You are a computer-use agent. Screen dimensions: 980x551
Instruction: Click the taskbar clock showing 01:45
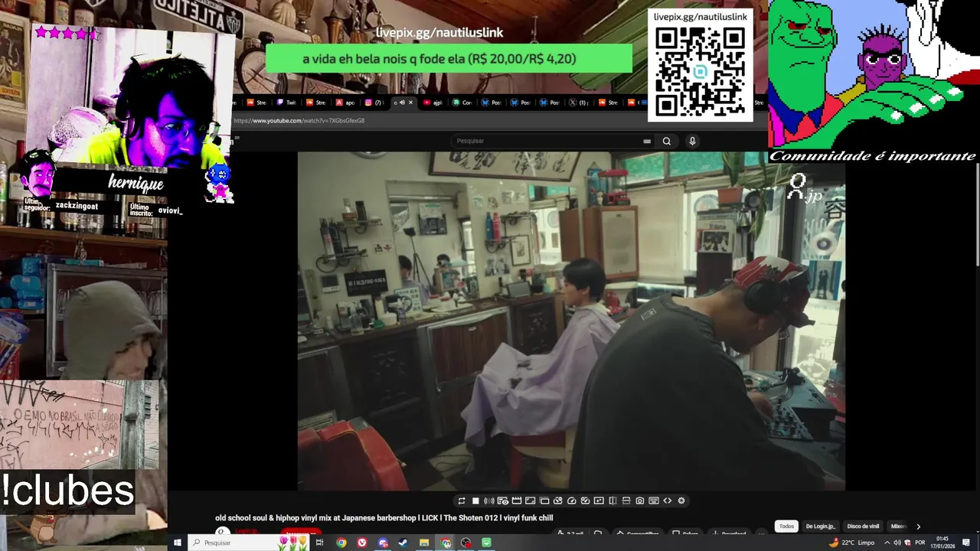point(943,543)
